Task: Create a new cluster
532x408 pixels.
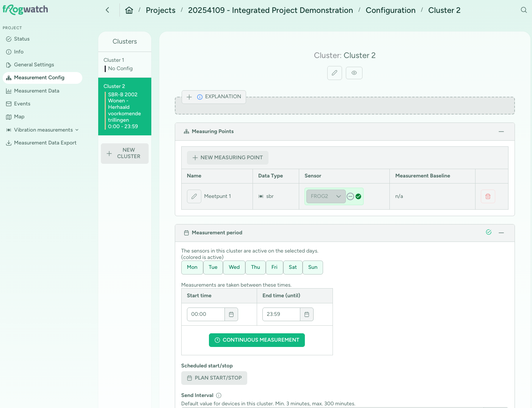Action: (x=125, y=154)
